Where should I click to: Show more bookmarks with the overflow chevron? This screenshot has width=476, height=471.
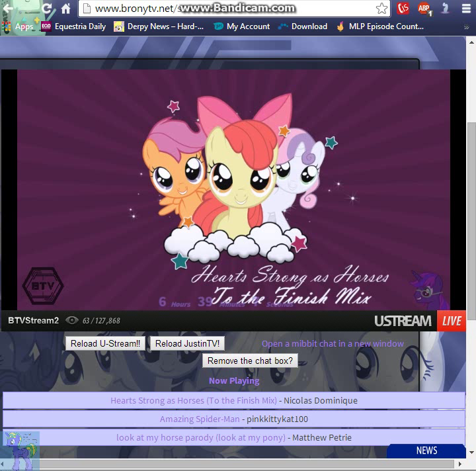point(466,27)
